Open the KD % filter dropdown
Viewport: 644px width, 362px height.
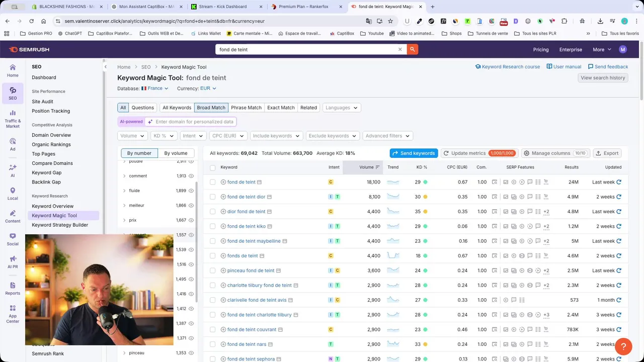[164, 136]
